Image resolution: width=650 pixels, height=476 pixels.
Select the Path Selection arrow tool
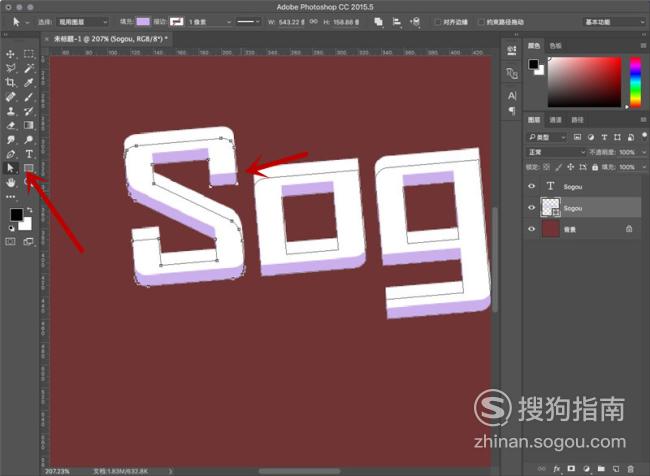10,168
